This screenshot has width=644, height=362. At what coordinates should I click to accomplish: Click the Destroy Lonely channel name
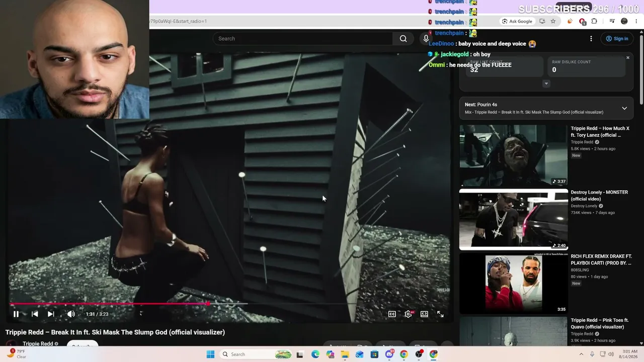pos(584,206)
